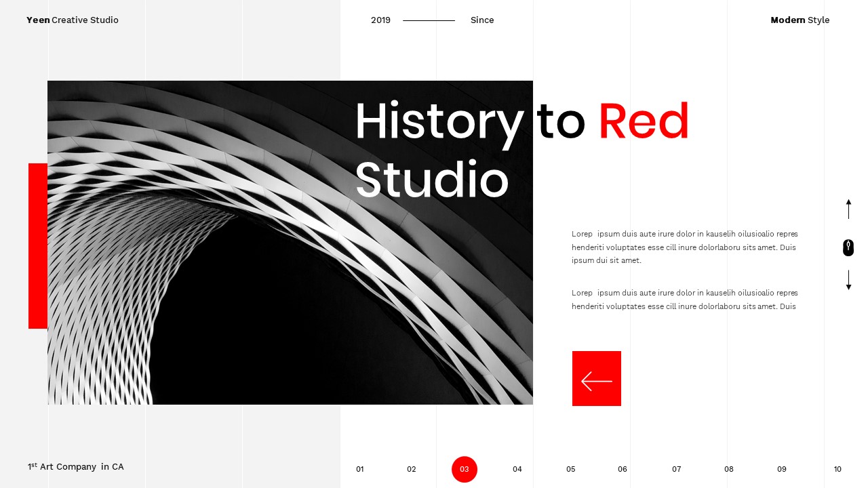Click the active red 03 page indicator
Screen dimensions: 868x488
coord(465,469)
